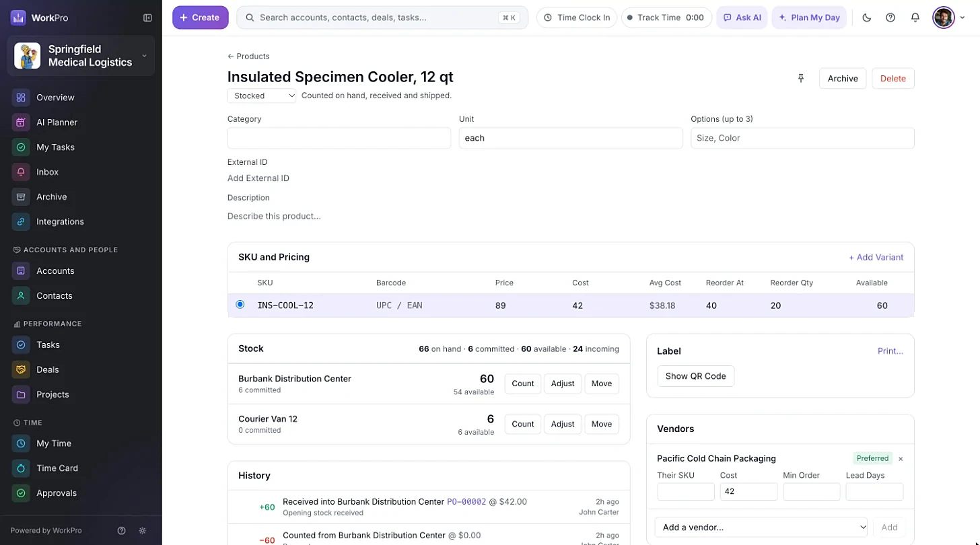Click the vendor Their SKU field
This screenshot has width=980, height=545.
(x=686, y=492)
